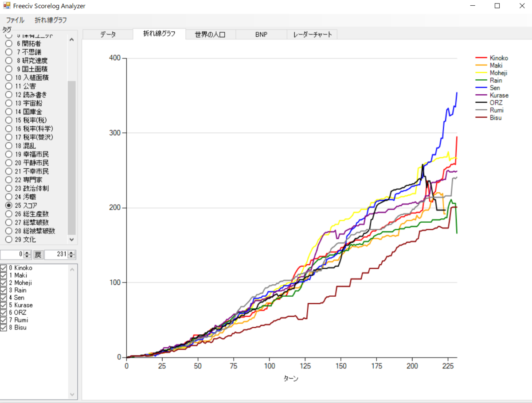The image size is (532, 403).
Task: Switch to the 世界の人口 tab
Action: [210, 35]
